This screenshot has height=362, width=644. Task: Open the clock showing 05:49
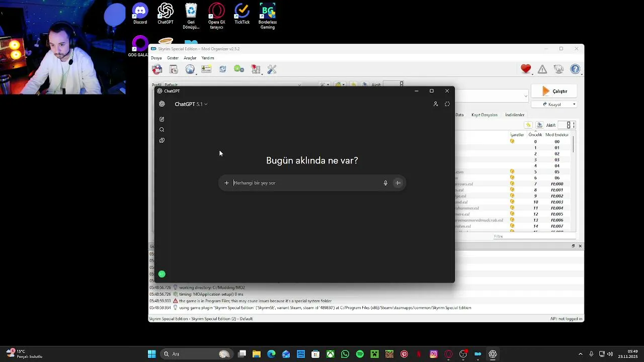point(628,354)
